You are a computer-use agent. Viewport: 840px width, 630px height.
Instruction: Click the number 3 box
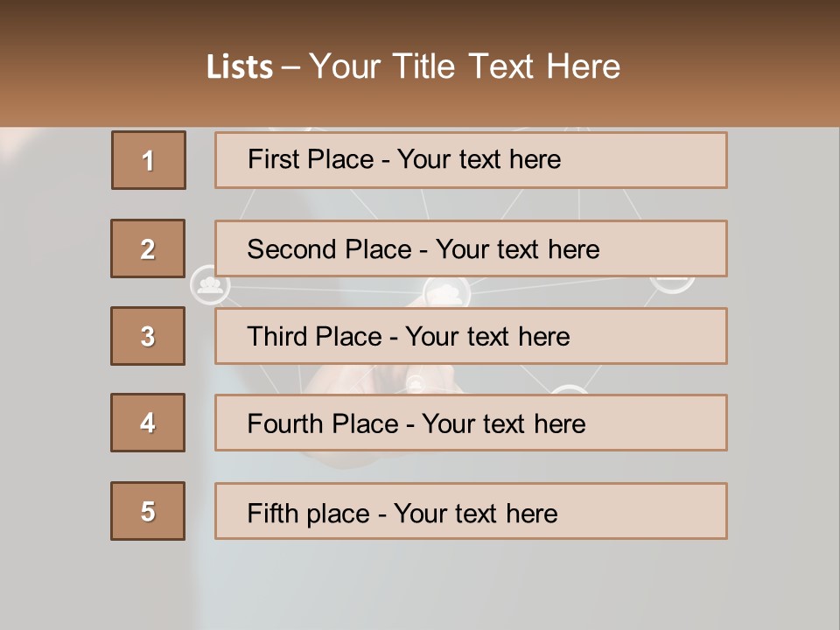point(148,336)
